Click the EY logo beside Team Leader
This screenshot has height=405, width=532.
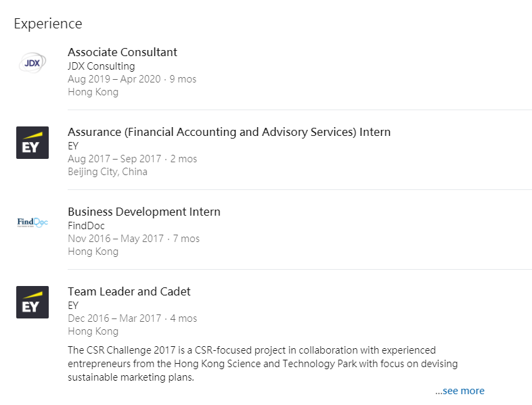(x=32, y=302)
